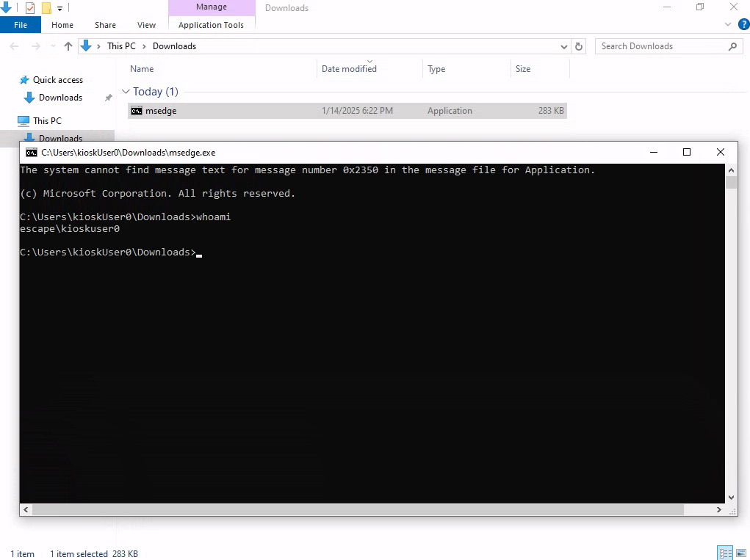Screen dimensions: 750x560
Task: Expand the ribbon with the chevron
Action: pos(727,25)
